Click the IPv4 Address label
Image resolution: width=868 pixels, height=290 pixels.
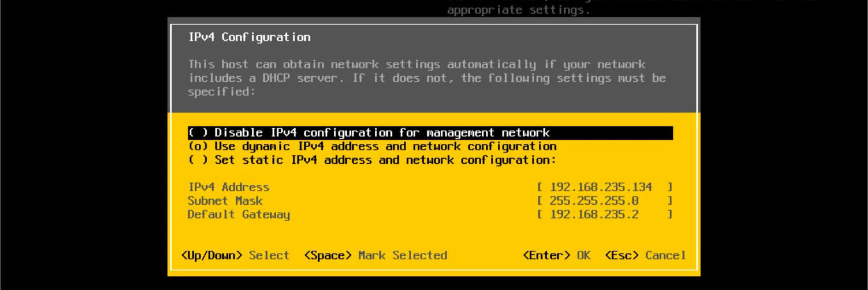click(x=228, y=187)
